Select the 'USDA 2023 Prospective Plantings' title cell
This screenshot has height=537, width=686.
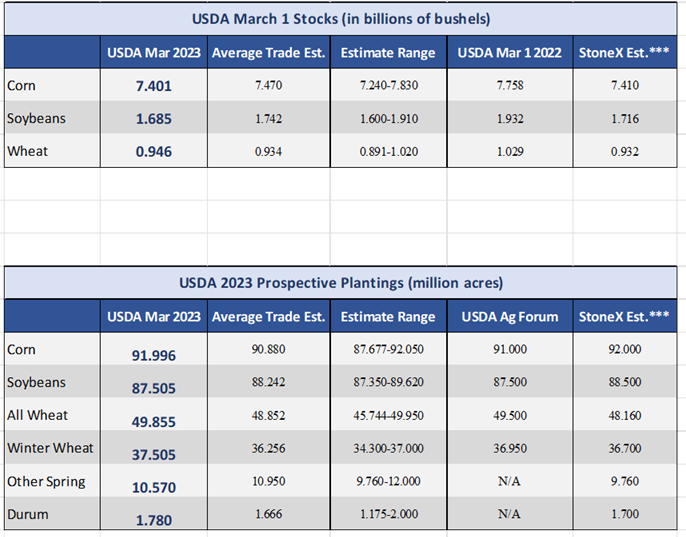coord(343,282)
